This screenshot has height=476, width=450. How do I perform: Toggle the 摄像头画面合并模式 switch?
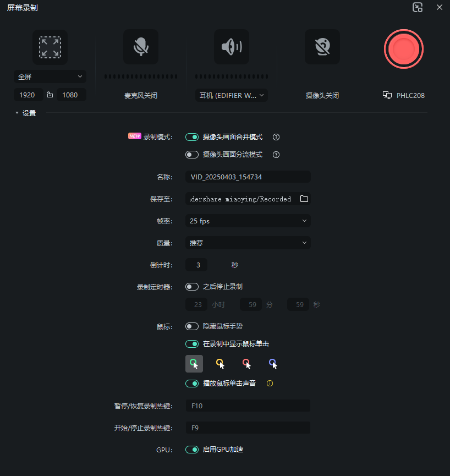[x=192, y=137]
